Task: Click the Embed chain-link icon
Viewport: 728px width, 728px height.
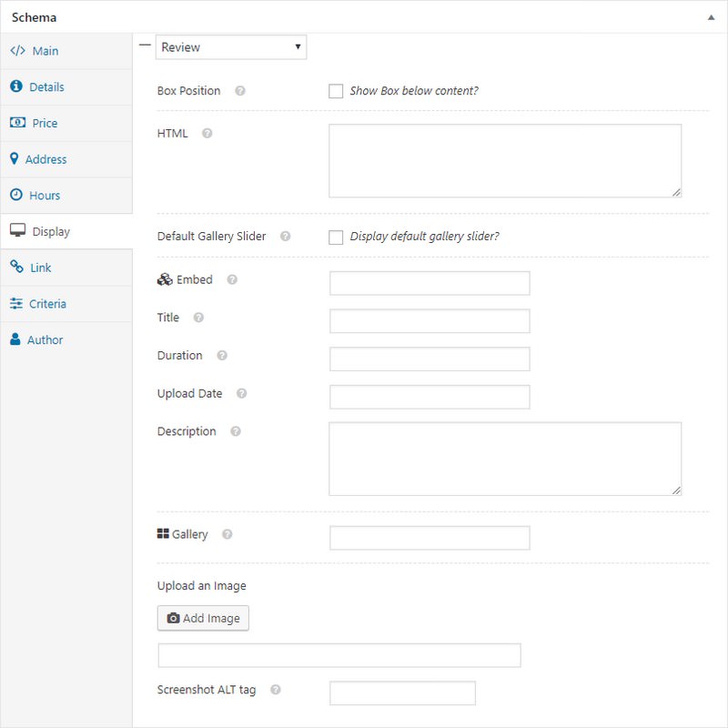Action: click(x=165, y=280)
